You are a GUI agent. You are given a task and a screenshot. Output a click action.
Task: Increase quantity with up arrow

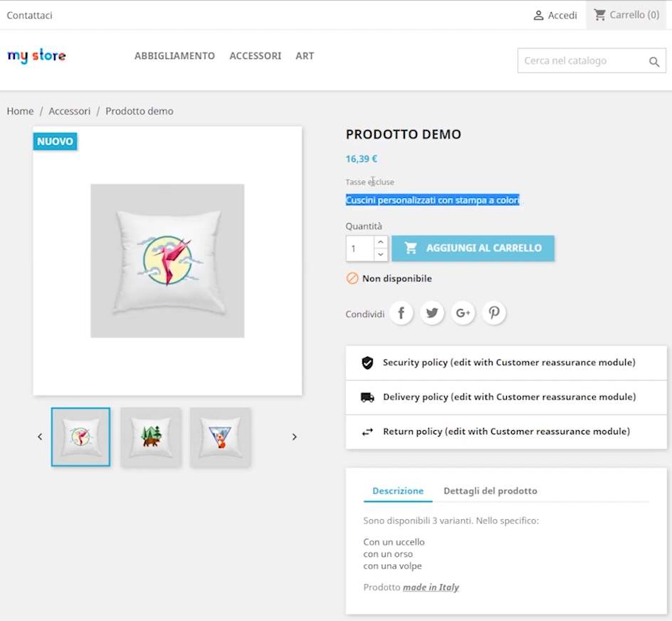380,242
